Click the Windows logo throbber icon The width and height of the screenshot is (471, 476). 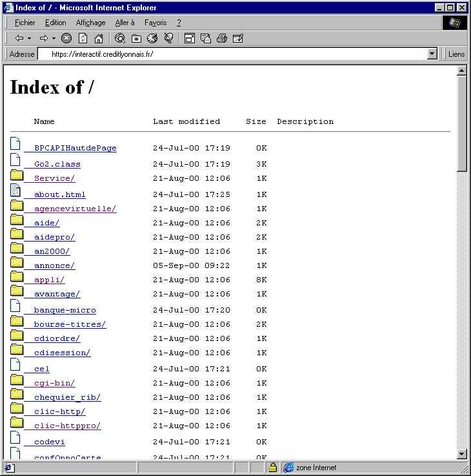pyautogui.click(x=454, y=23)
